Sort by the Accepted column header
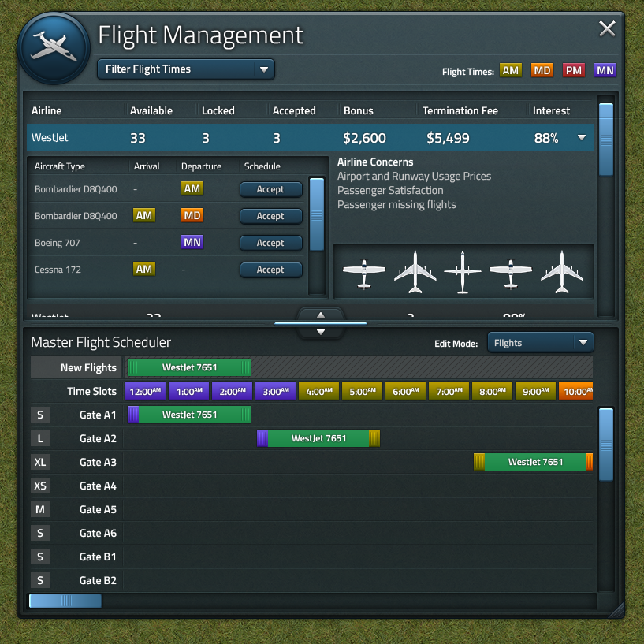This screenshot has width=644, height=644. pos(294,110)
